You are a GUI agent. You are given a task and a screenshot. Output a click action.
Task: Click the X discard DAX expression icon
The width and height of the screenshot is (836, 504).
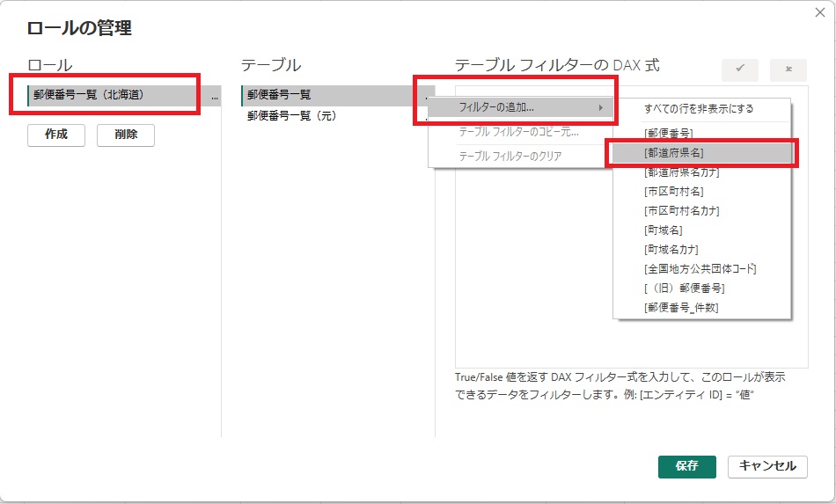click(x=788, y=70)
